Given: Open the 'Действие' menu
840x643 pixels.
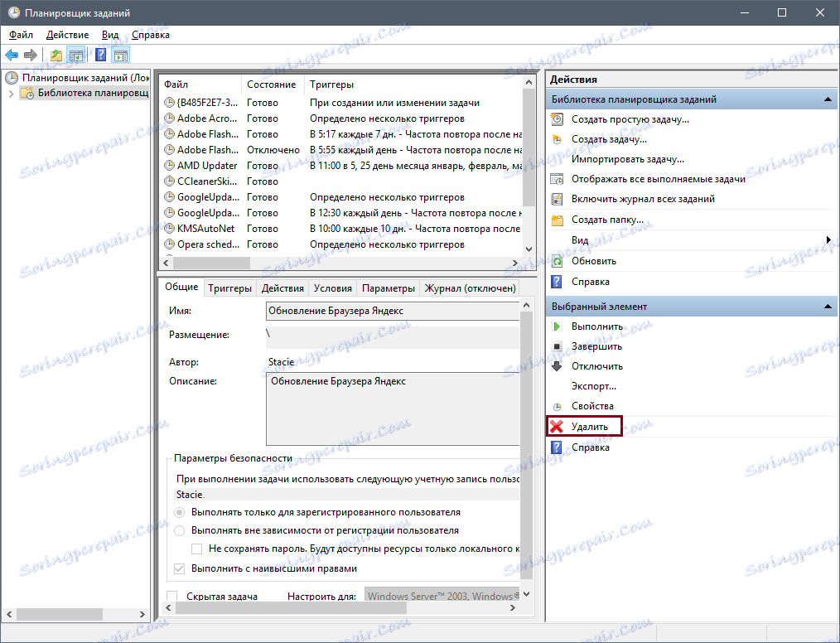Looking at the screenshot, I should [x=67, y=35].
